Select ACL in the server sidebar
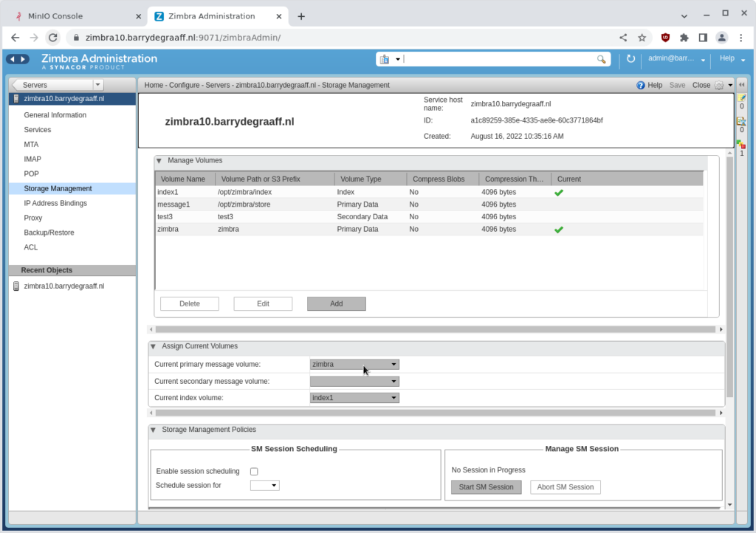The height and width of the screenshot is (533, 756). coord(30,247)
